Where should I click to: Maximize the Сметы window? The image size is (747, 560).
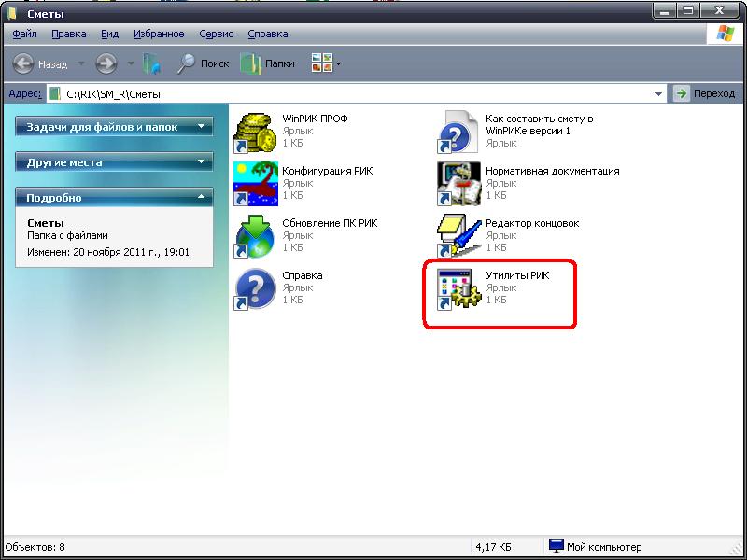coord(689,10)
